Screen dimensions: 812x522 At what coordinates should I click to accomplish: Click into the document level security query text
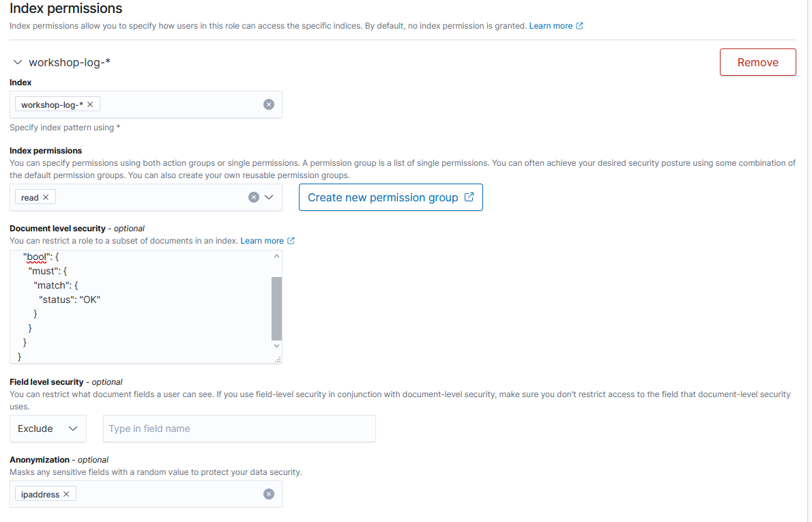141,306
